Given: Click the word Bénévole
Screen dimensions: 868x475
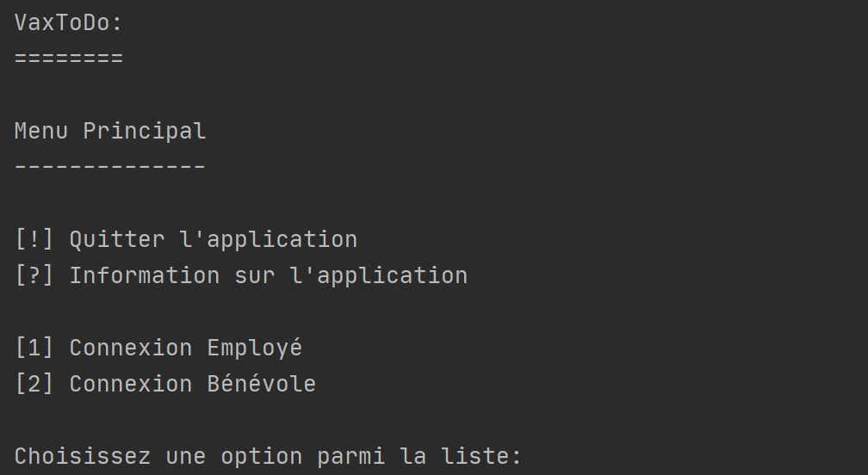Looking at the screenshot, I should (261, 384).
